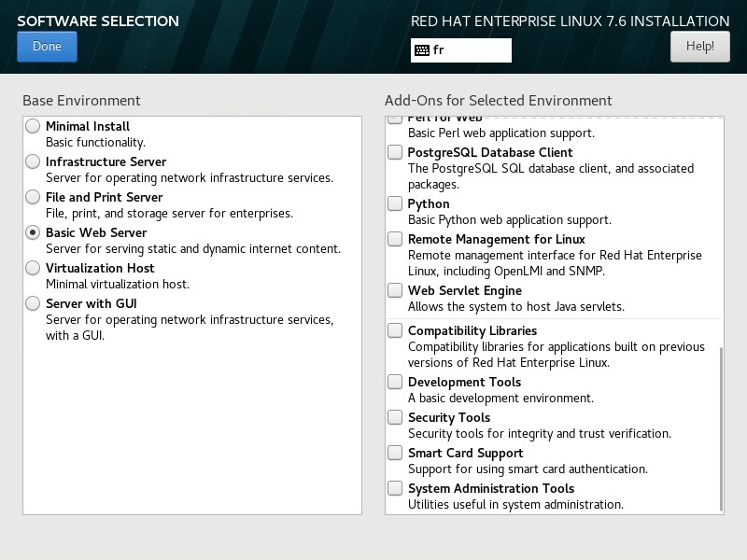The height and width of the screenshot is (560, 747).
Task: Select Server with GUI radio button
Action: [33, 303]
